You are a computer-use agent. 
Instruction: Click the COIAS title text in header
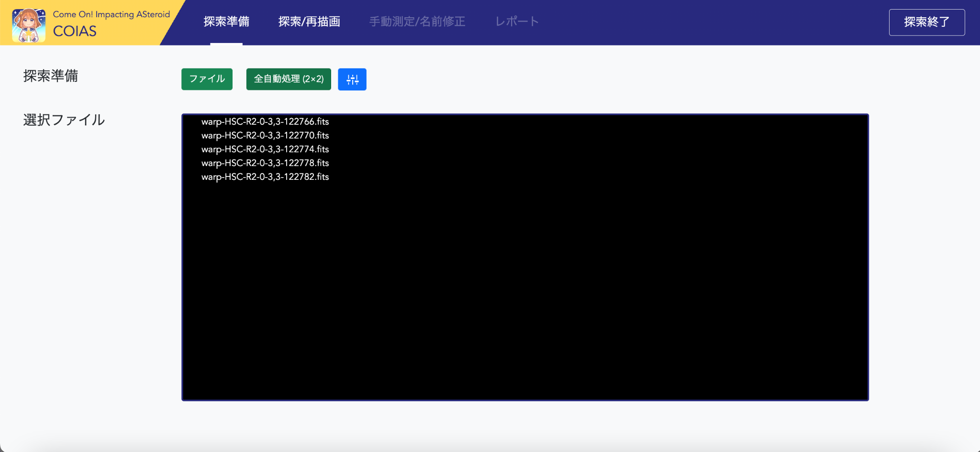(75, 32)
